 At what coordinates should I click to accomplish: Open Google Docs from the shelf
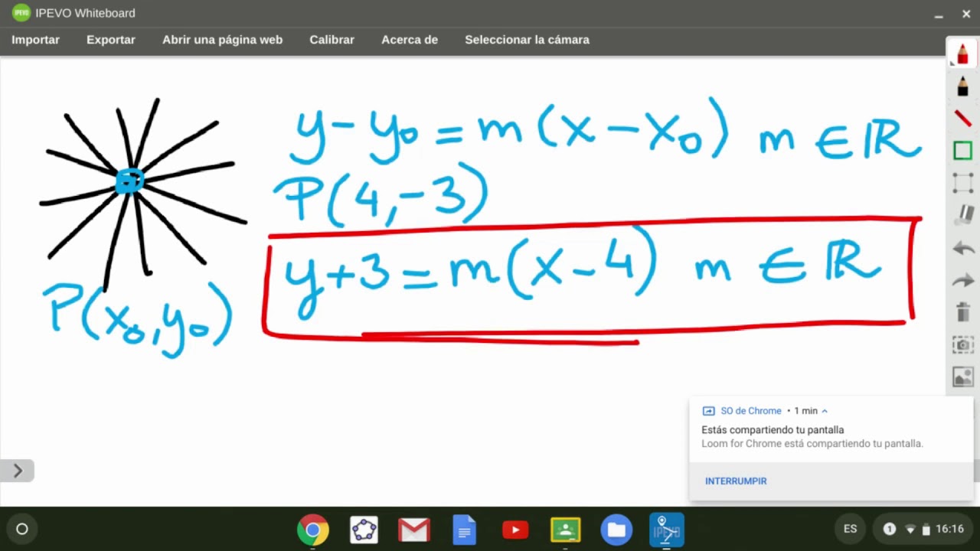point(465,530)
